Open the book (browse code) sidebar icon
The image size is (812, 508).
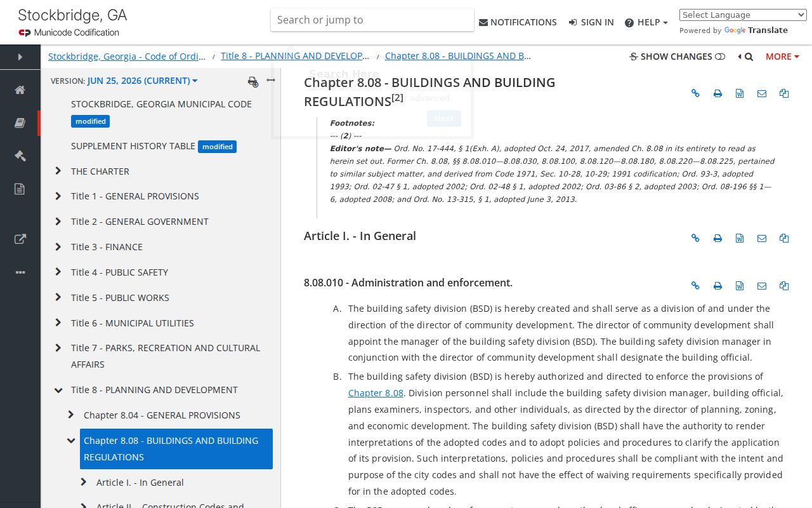pos(20,123)
